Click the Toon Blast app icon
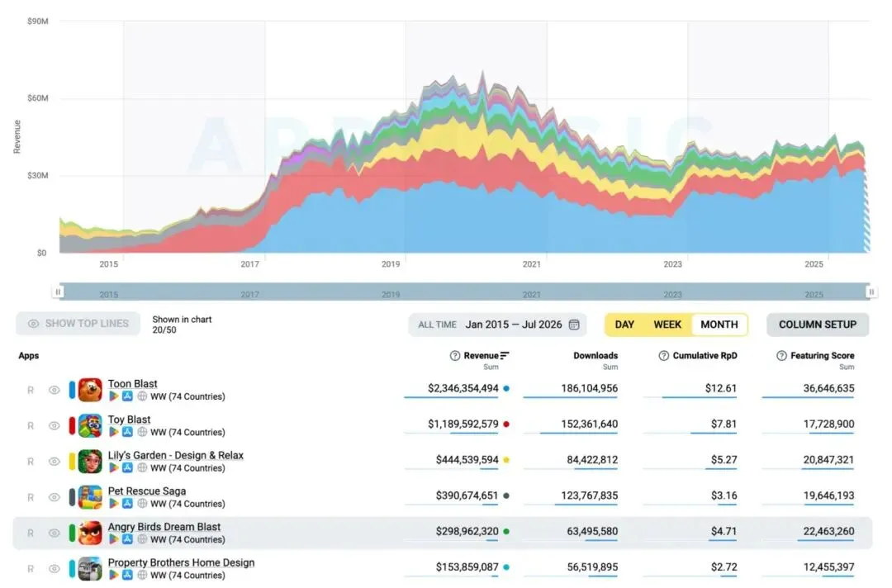 pos(90,390)
